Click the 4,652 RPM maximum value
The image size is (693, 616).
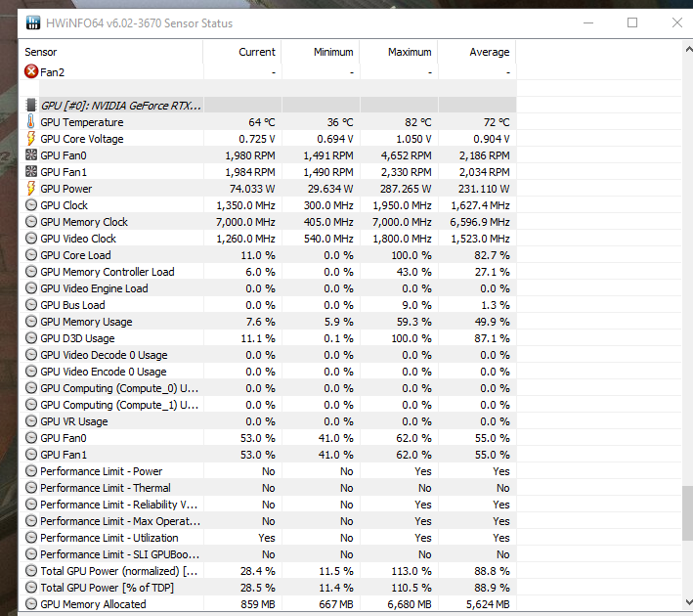click(407, 155)
